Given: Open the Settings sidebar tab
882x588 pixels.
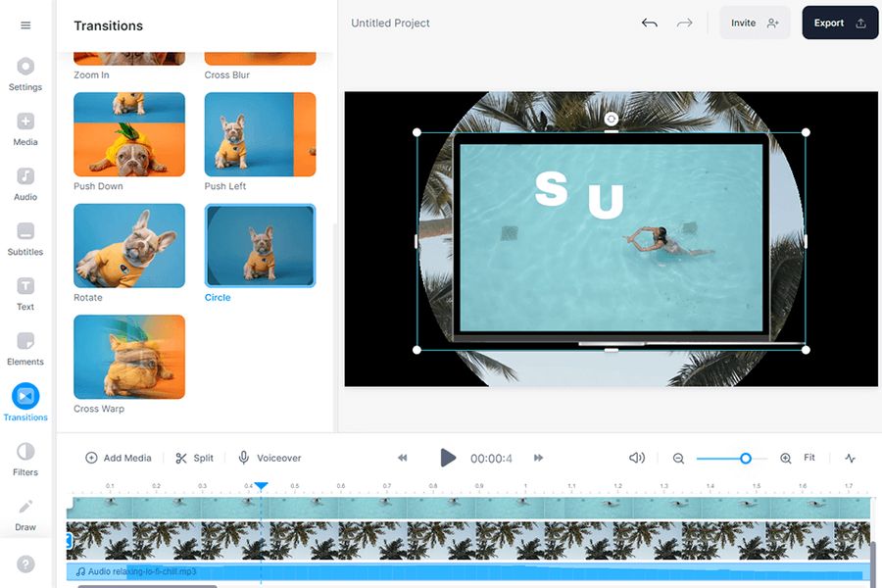Looking at the screenshot, I should 25,73.
